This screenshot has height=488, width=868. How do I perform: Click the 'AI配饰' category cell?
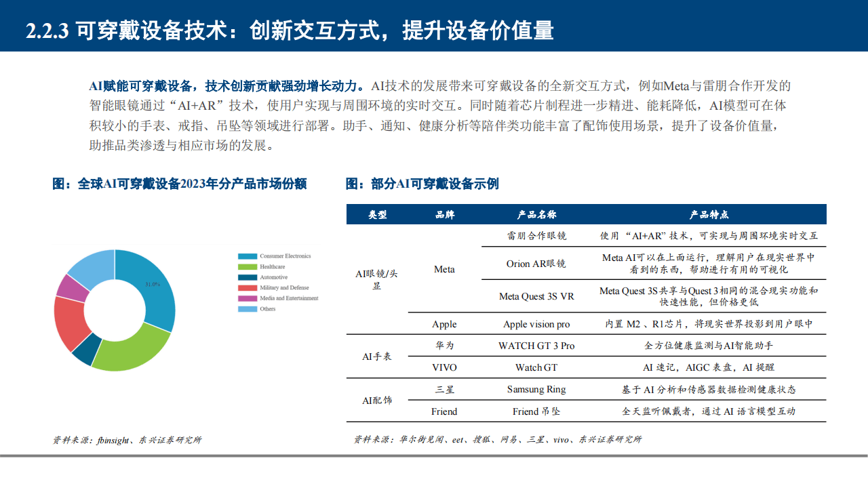click(x=377, y=401)
